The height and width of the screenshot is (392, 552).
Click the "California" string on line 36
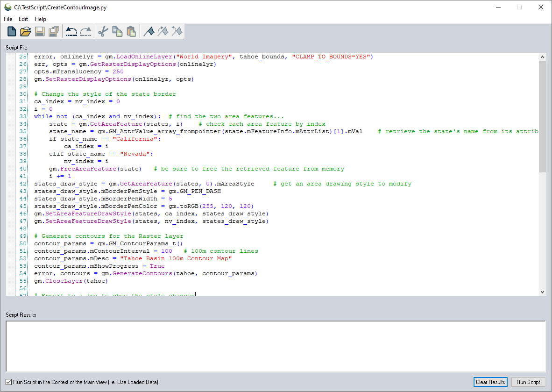(x=135, y=139)
